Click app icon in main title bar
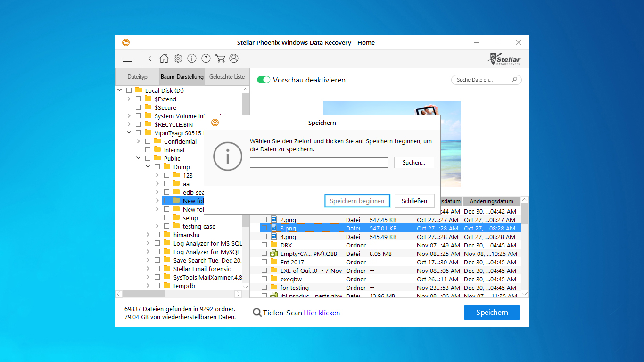This screenshot has width=644, height=362. point(126,42)
